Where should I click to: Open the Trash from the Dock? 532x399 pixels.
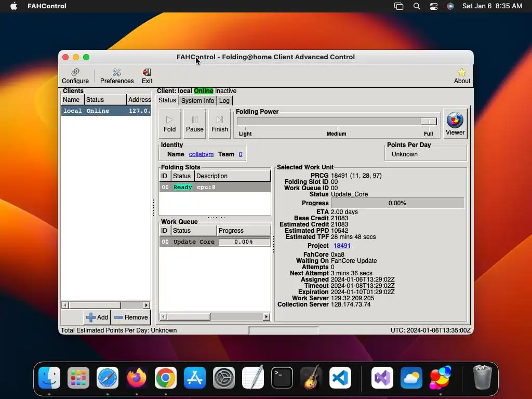[482, 377]
